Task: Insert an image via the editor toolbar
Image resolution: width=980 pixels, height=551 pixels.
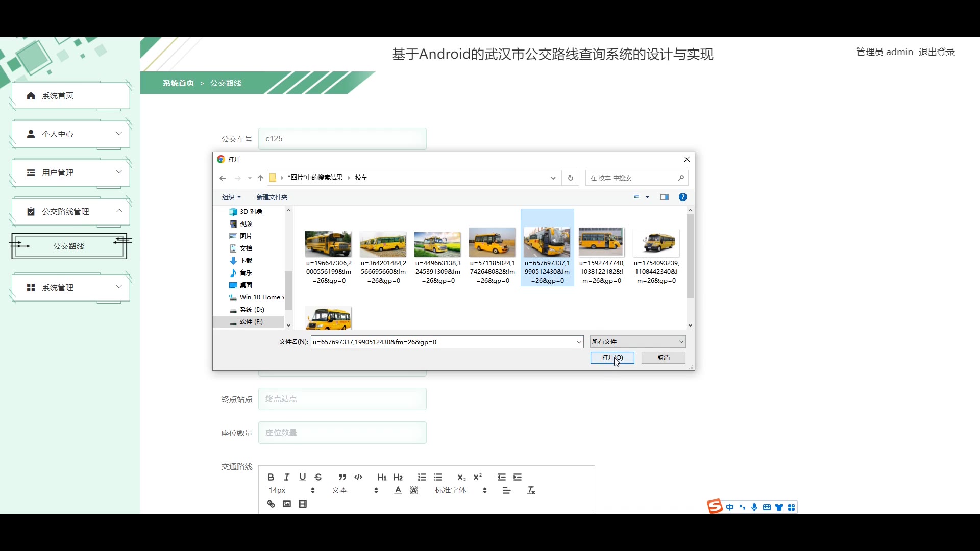Action: tap(287, 504)
